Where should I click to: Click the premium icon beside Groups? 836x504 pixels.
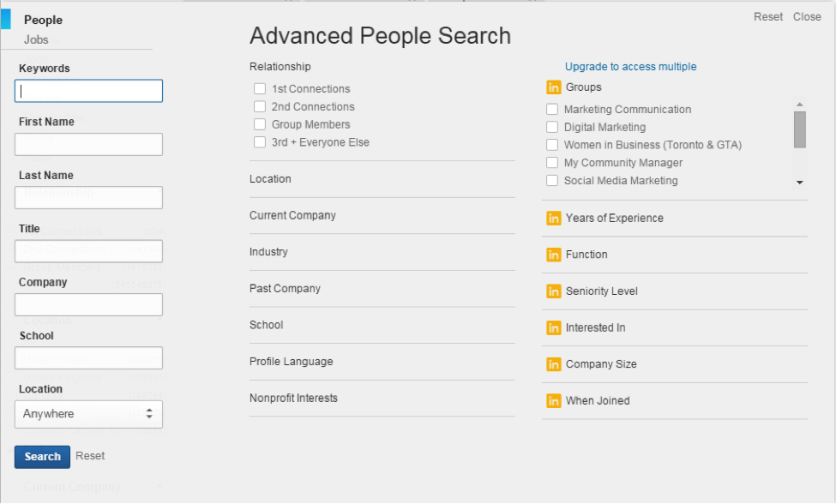pyautogui.click(x=553, y=87)
